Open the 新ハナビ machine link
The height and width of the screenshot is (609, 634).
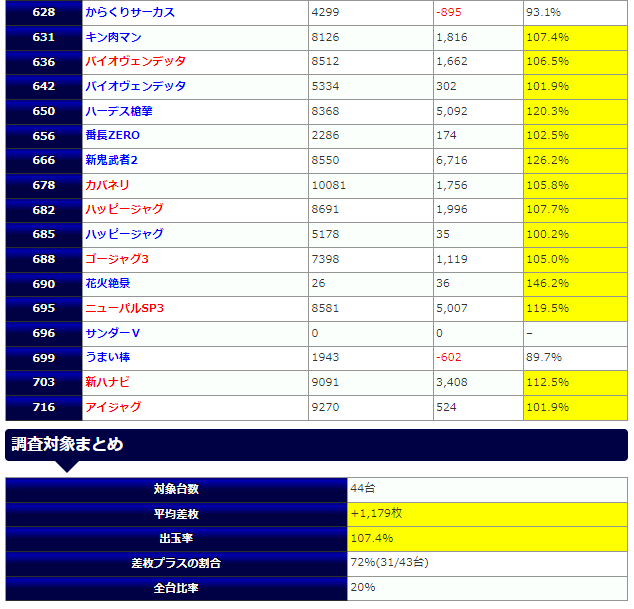[108, 382]
